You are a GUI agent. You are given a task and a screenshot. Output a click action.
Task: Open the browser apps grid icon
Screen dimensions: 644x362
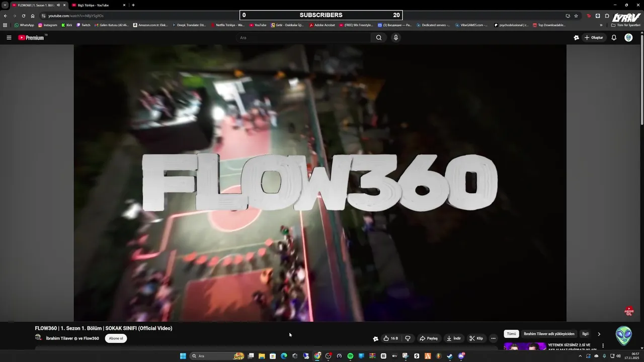point(5,25)
